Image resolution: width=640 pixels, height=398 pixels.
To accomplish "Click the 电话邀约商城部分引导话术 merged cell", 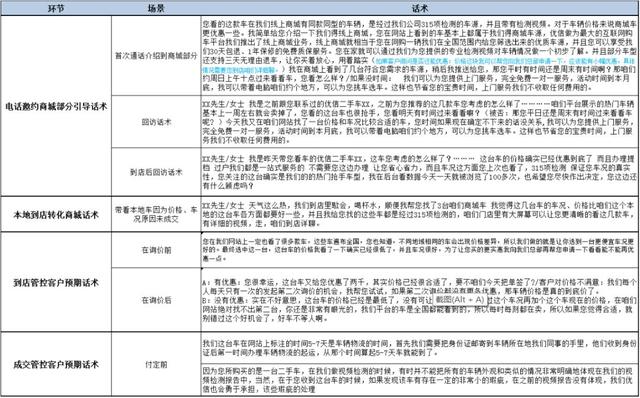I will click(56, 106).
